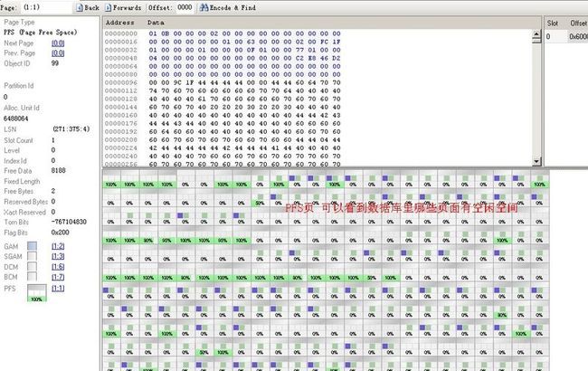588x371 pixels.
Task: Select slot 0 row in slot table
Action: [566, 36]
